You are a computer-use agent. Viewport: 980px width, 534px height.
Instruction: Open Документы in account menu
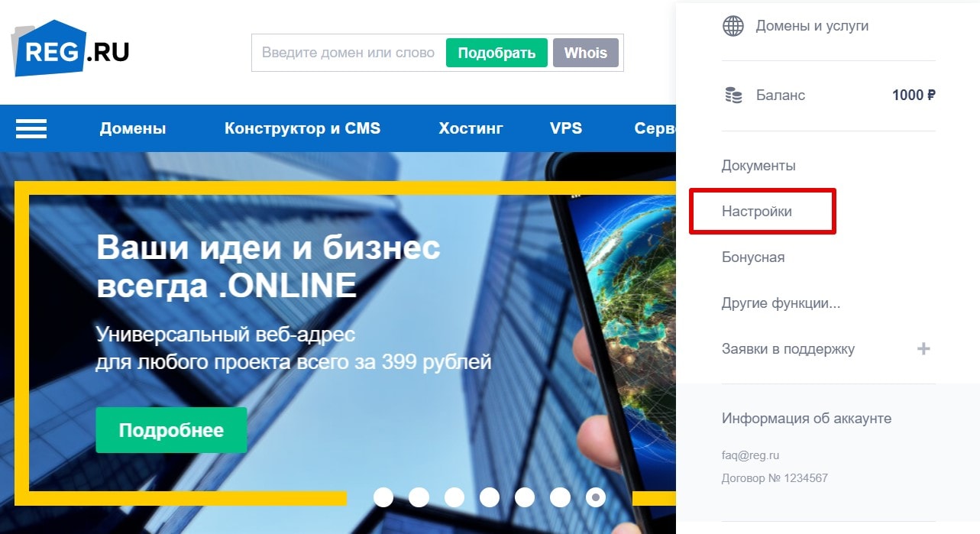tap(758, 166)
